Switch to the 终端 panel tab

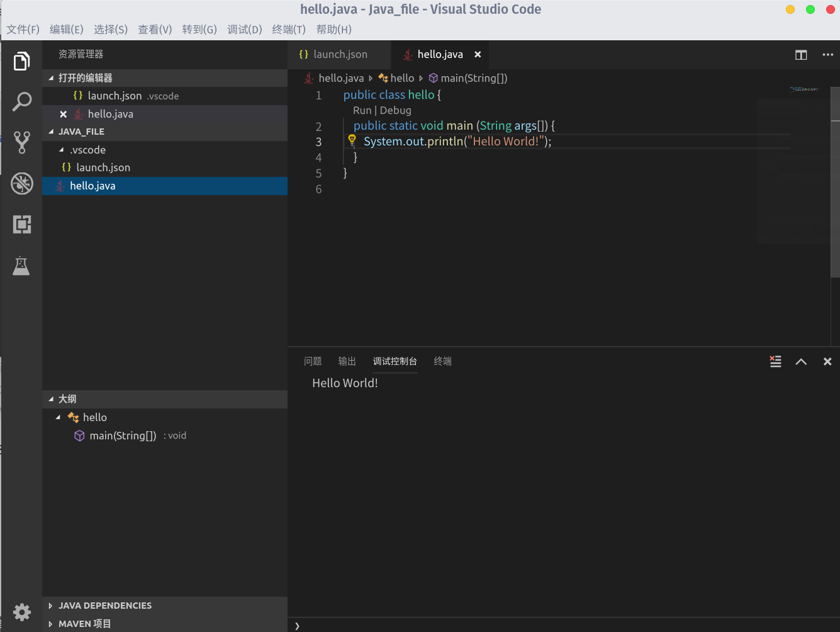443,361
